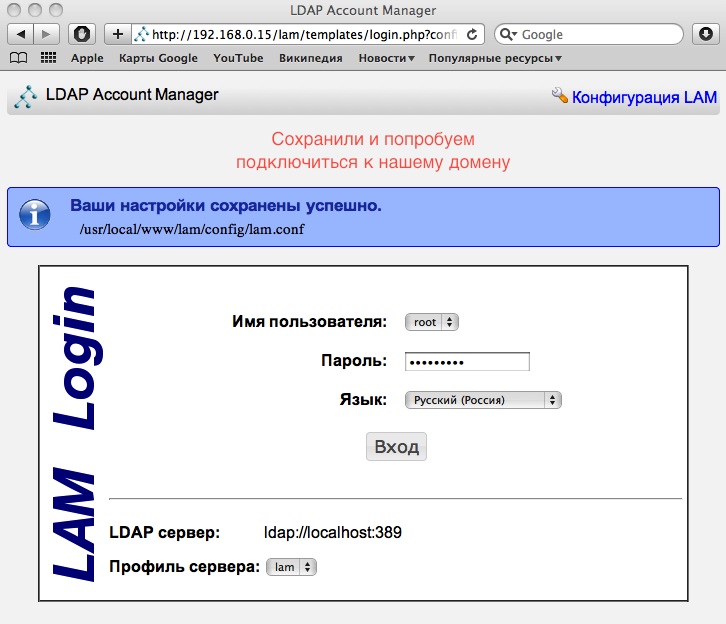Open the bookmarks book icon

pyautogui.click(x=18, y=58)
